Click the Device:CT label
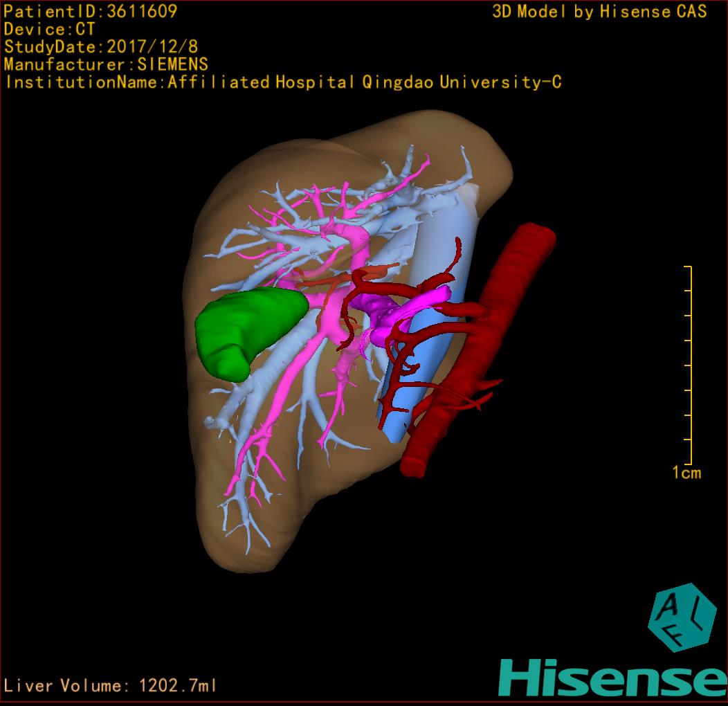The height and width of the screenshot is (706, 728). click(x=49, y=29)
